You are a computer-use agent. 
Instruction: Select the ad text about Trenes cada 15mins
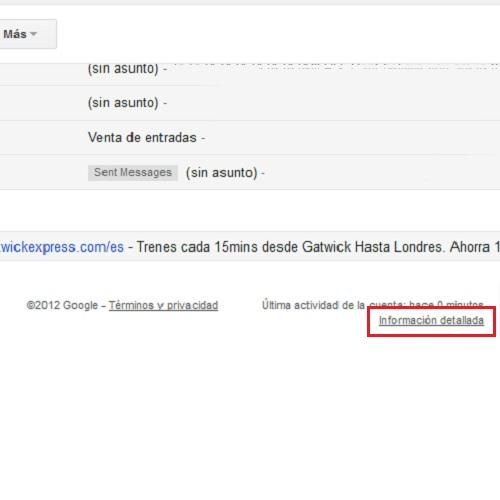pyautogui.click(x=318, y=247)
